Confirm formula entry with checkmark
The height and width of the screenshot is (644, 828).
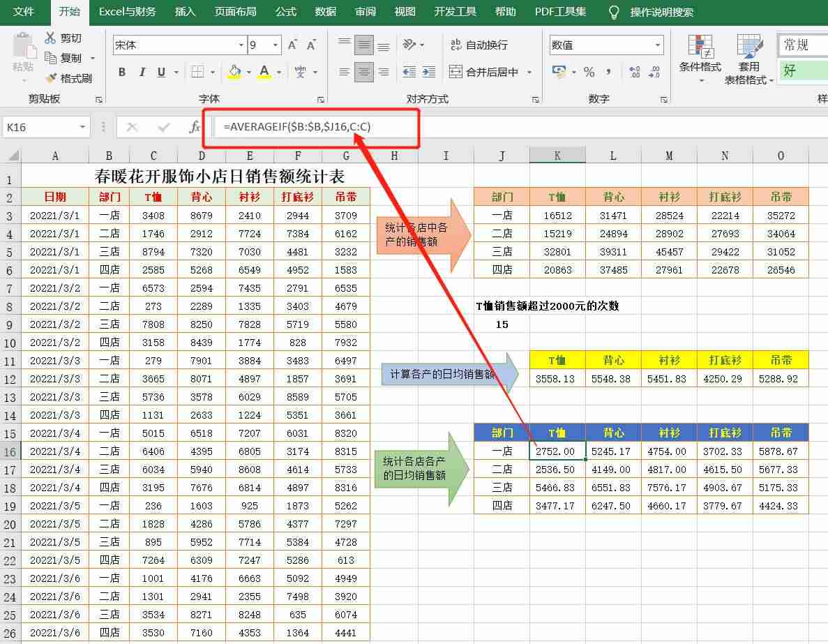[x=164, y=127]
